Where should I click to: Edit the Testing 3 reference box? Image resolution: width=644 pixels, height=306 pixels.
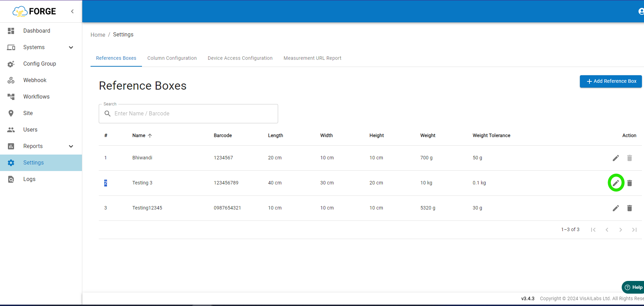click(616, 183)
